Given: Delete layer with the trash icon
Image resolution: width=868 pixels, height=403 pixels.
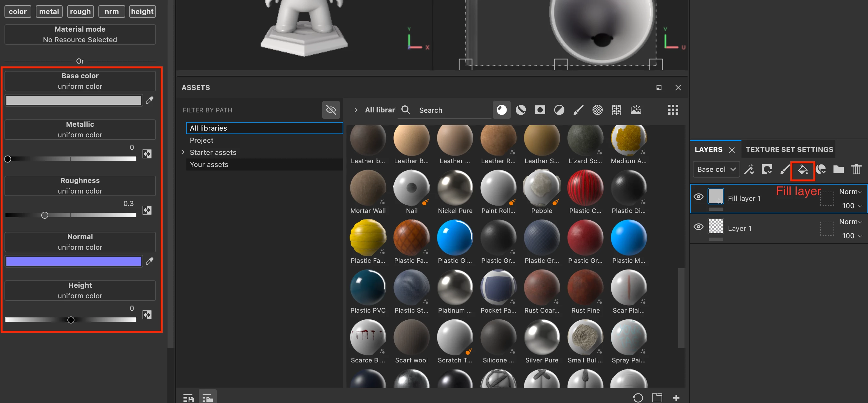Looking at the screenshot, I should pyautogui.click(x=856, y=169).
